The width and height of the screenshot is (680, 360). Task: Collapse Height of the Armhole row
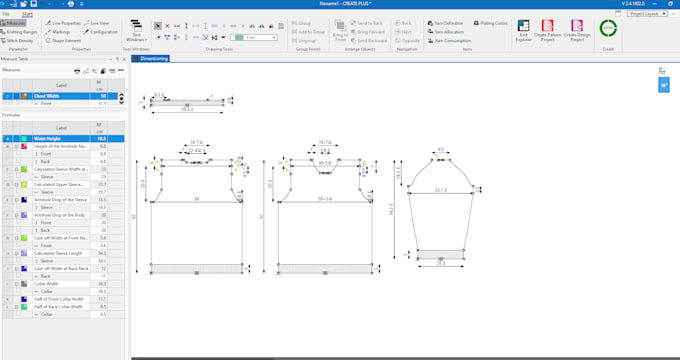click(17, 147)
